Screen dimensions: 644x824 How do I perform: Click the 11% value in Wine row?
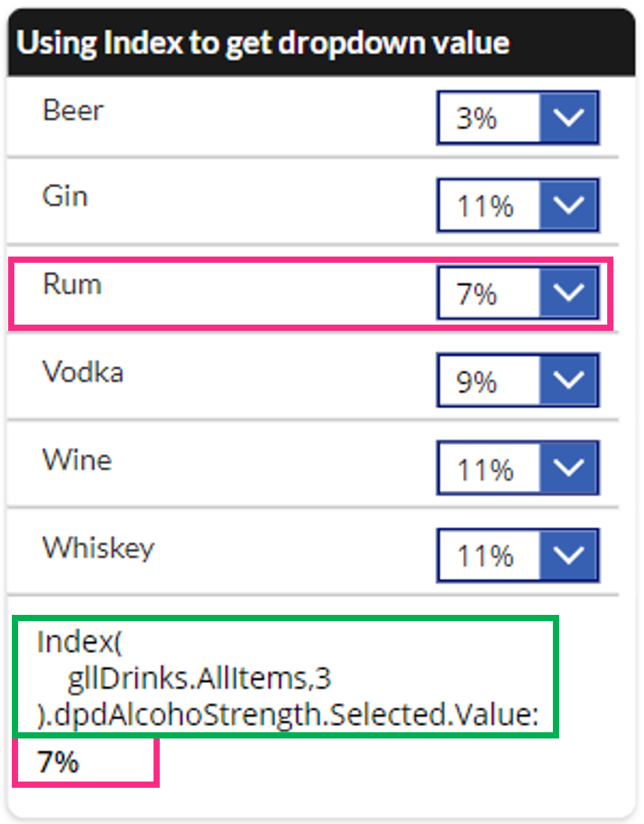485,469
